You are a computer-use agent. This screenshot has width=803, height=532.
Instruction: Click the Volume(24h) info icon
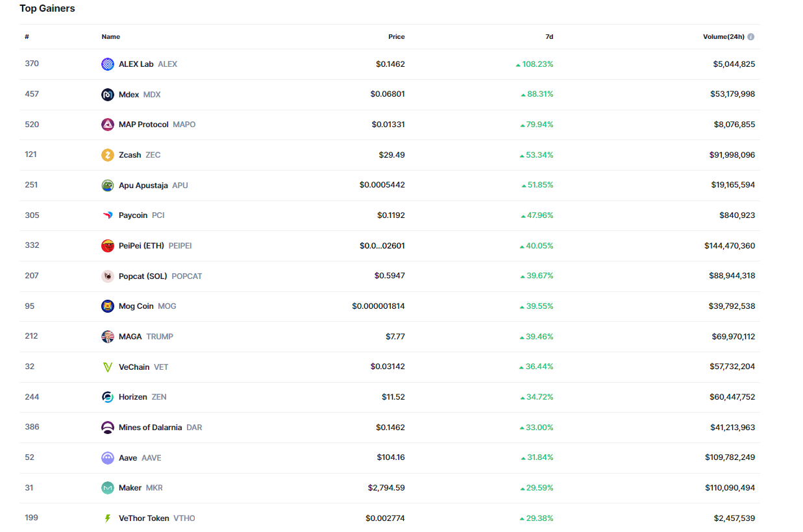[751, 37]
